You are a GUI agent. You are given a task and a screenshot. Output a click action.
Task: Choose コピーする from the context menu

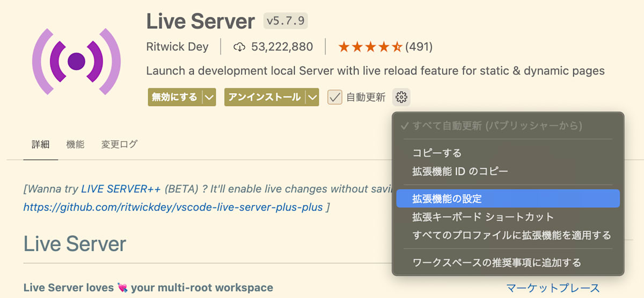(508, 153)
